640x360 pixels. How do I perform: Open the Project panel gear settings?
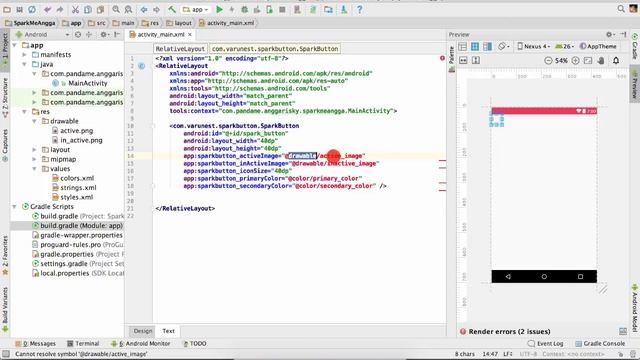coord(104,35)
